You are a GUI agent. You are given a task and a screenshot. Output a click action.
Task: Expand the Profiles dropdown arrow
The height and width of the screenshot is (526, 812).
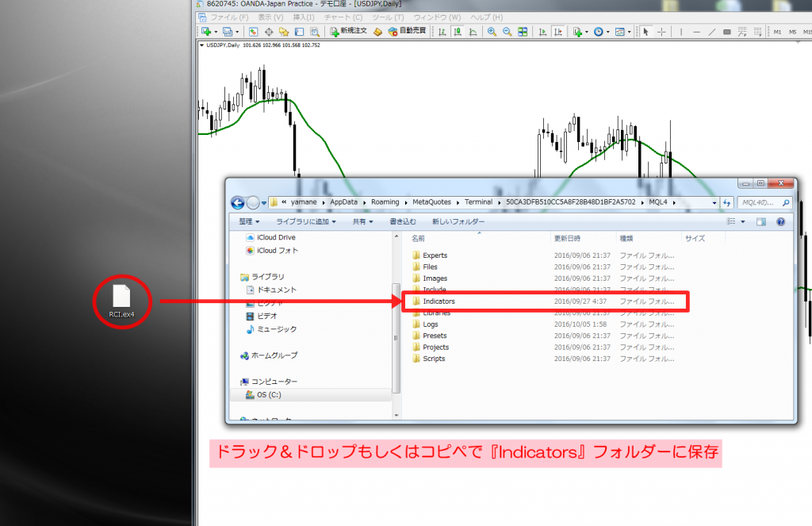coord(237,32)
